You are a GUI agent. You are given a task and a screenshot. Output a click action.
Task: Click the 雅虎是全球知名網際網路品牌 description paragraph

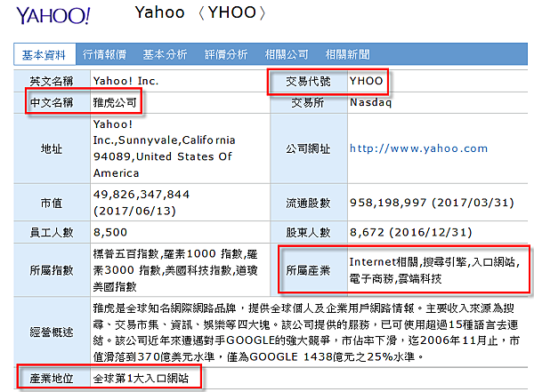click(306, 332)
